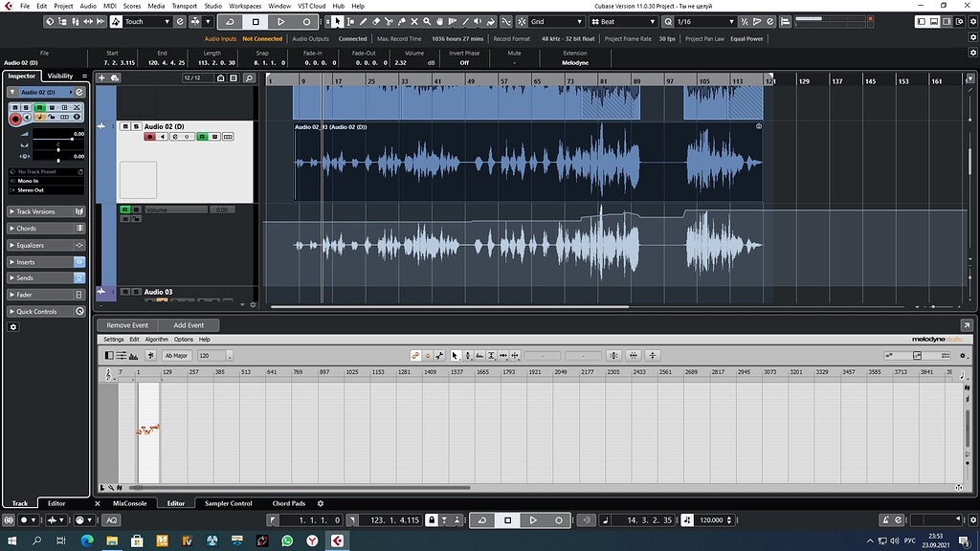Select the Zoom magnifier tool
The image size is (980, 551).
coord(427,21)
